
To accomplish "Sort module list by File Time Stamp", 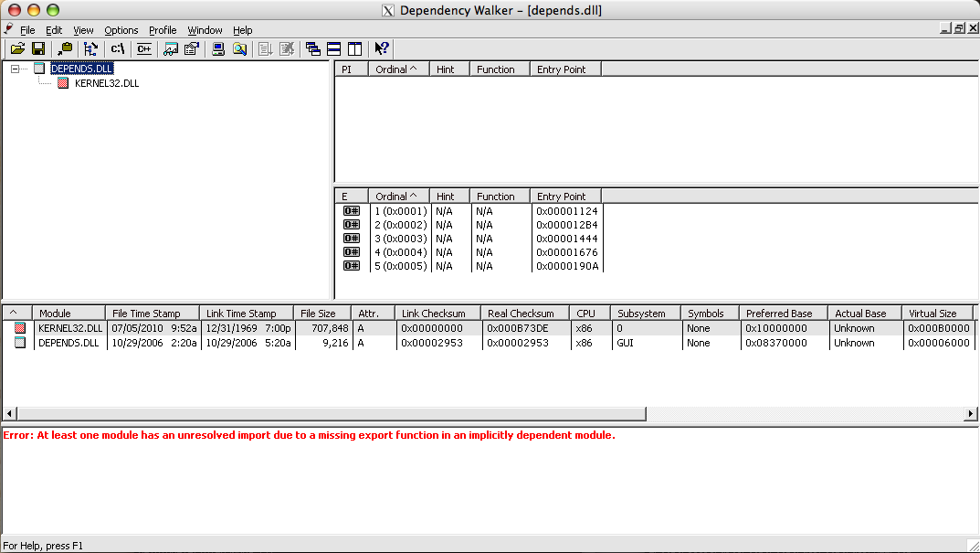I will 153,313.
